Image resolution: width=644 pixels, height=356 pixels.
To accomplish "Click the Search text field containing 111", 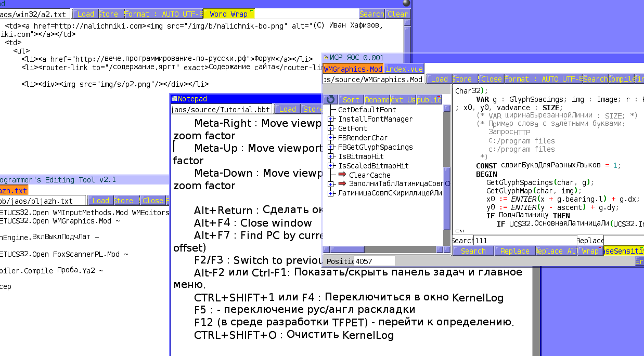I will pyautogui.click(x=524, y=241).
